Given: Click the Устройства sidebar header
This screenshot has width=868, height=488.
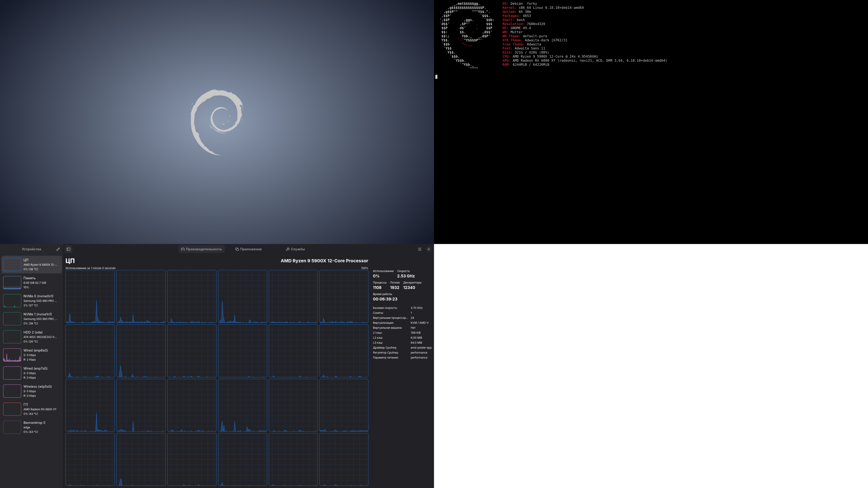Looking at the screenshot, I should pyautogui.click(x=31, y=249).
